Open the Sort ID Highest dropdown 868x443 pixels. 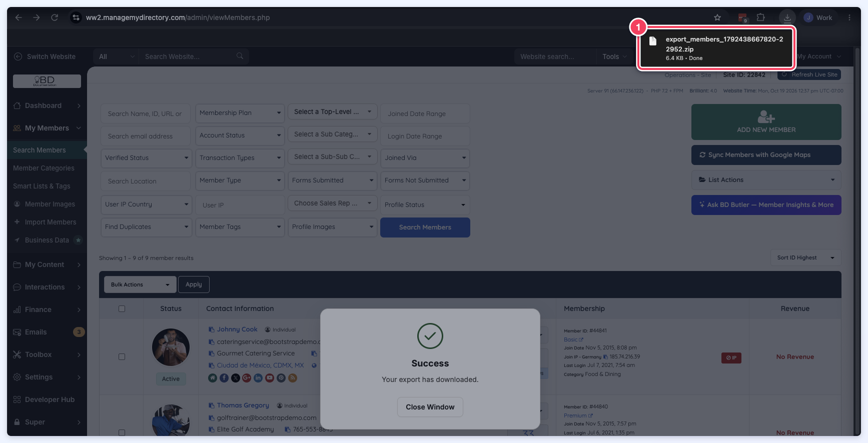806,257
